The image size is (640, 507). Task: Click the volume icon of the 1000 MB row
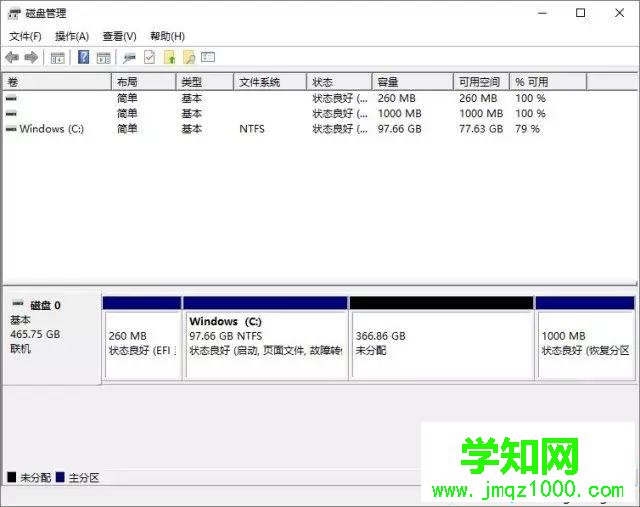tap(11, 113)
